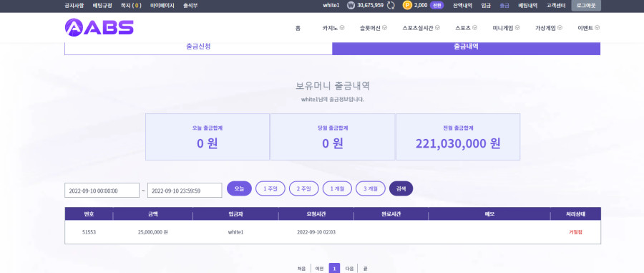Select the 3 개월 date range filter
This screenshot has width=644, height=273.
pyautogui.click(x=371, y=188)
